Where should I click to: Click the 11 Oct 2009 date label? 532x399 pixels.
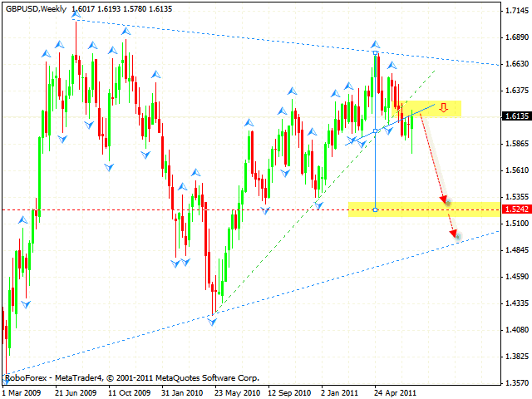coord(130,393)
